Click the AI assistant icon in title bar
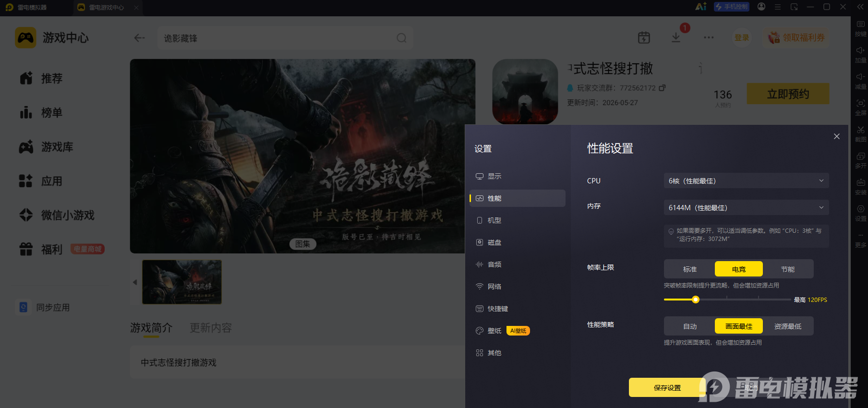The image size is (868, 408). click(701, 7)
